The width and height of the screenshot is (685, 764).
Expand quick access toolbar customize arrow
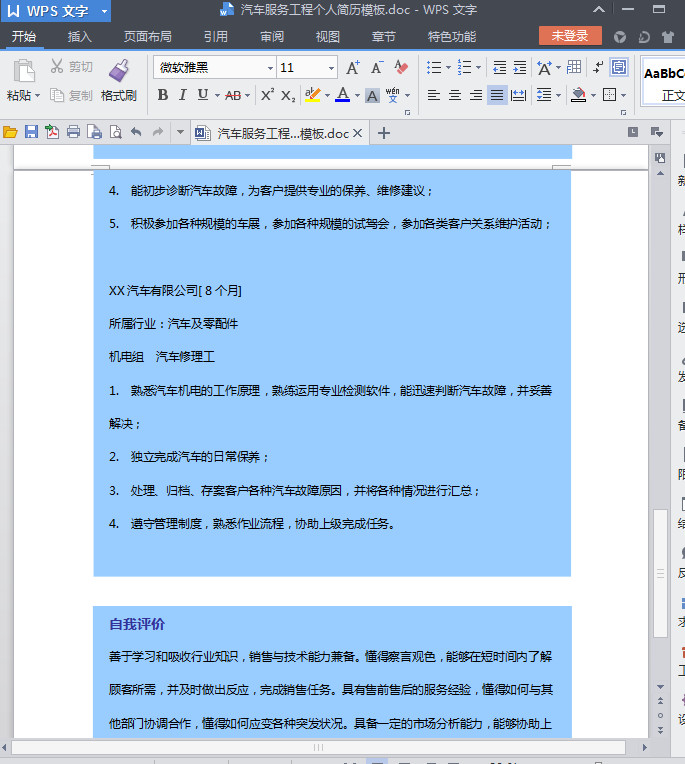[180, 132]
